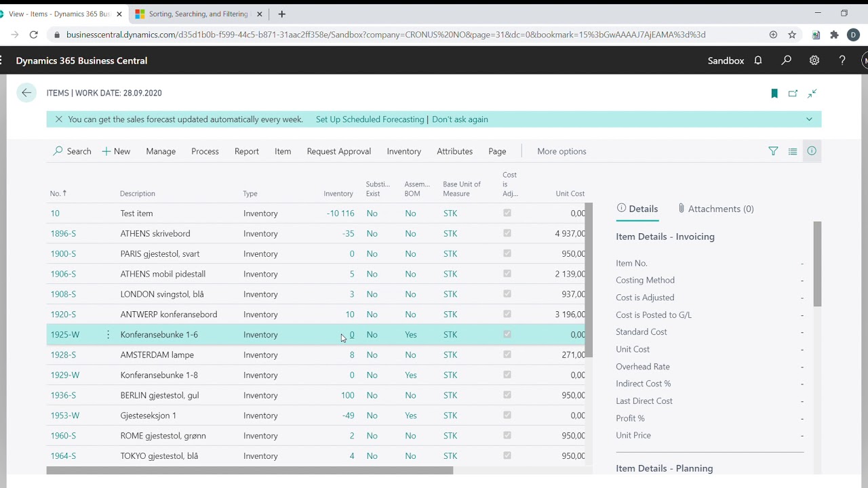Open Item Details - Invoicing heading
The image size is (868, 488).
[x=665, y=237]
